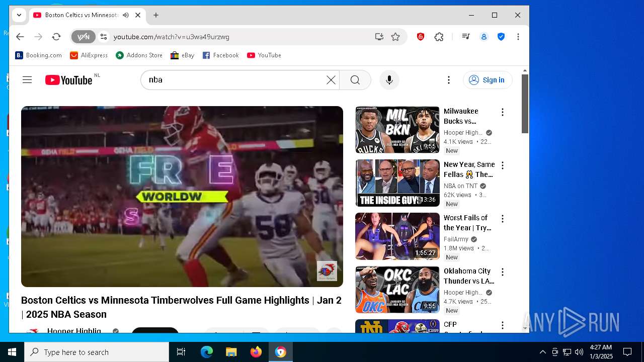
Task: Open the YouTube bookmark
Action: pyautogui.click(x=264, y=55)
